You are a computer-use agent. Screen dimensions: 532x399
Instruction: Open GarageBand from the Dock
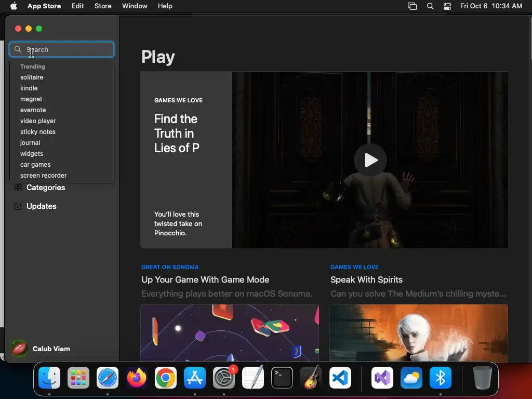pos(311,378)
